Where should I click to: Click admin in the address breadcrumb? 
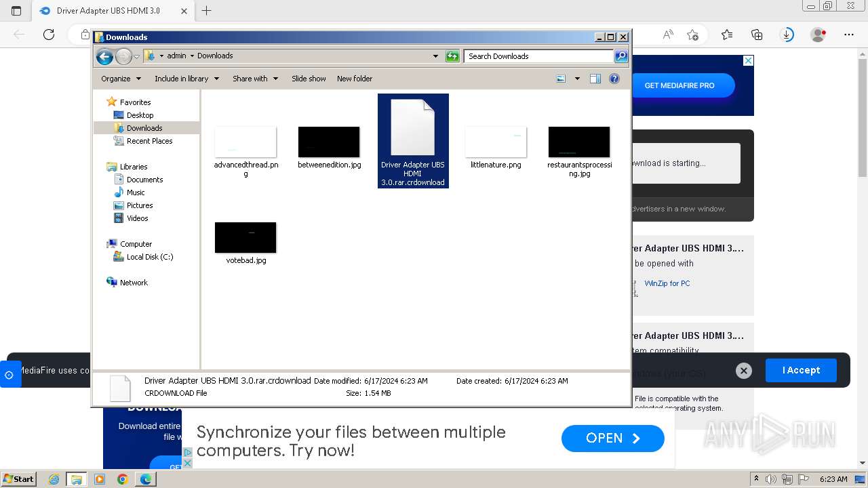176,56
